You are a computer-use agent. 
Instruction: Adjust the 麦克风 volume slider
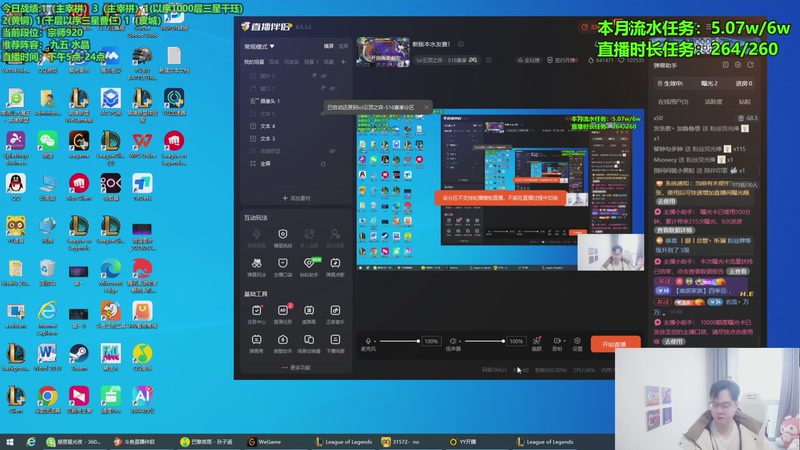[x=399, y=341]
